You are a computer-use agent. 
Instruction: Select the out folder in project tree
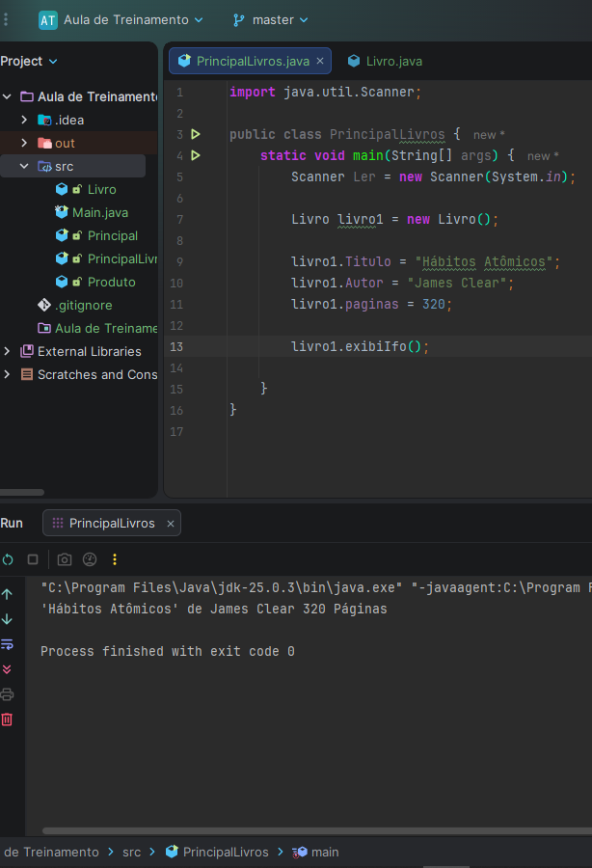[65, 144]
